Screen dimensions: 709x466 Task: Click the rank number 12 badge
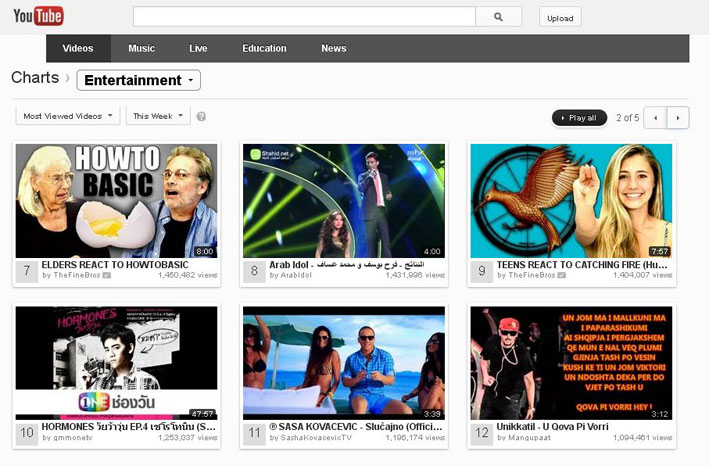click(482, 433)
